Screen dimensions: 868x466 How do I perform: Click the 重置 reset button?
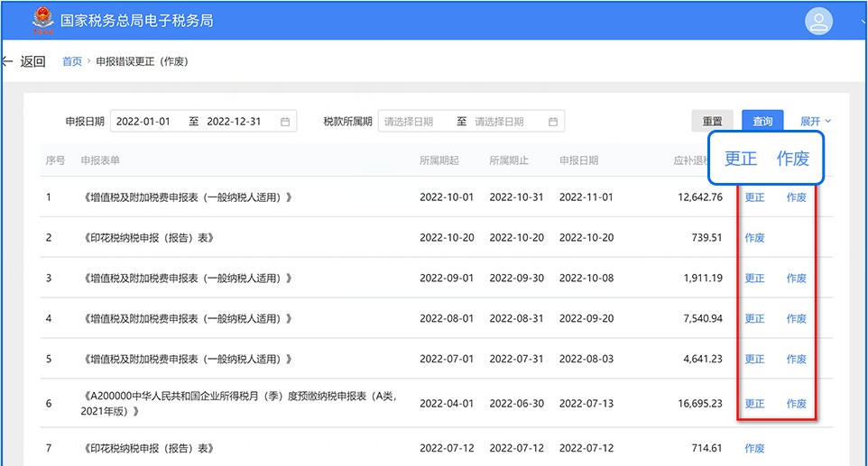712,122
